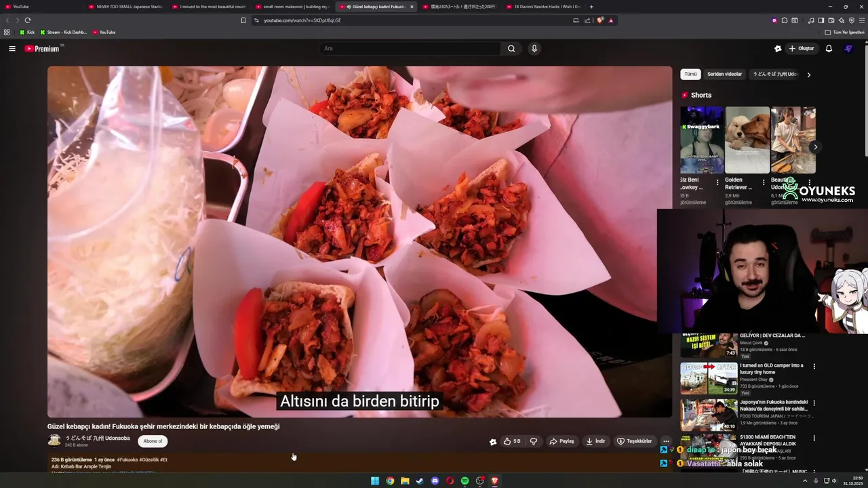Click the İndir download button
Screen dimensions: 868x488
[x=595, y=441]
